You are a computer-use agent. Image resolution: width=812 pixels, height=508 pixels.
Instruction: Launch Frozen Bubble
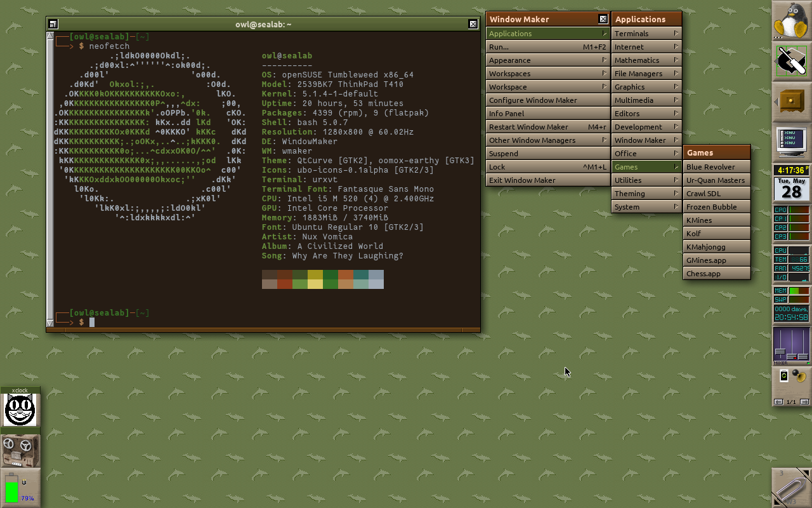point(717,206)
